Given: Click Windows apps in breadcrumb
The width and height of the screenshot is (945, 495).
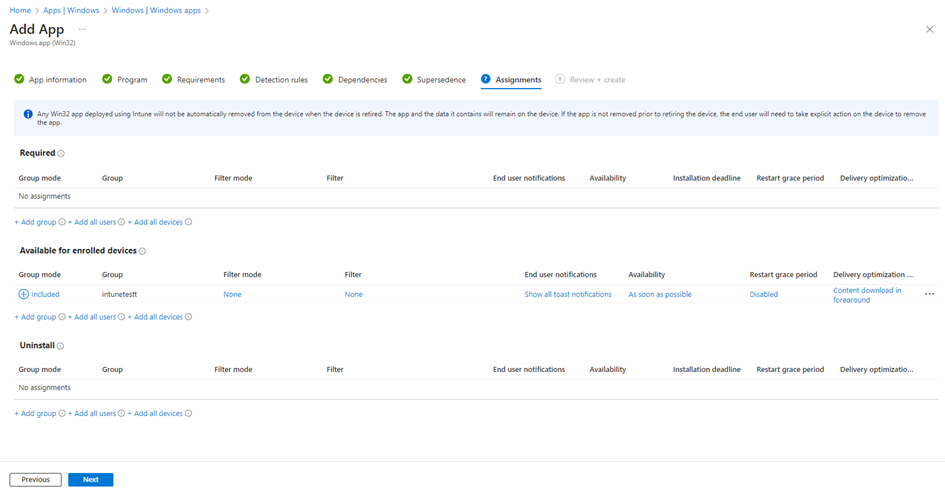Looking at the screenshot, I should (156, 10).
